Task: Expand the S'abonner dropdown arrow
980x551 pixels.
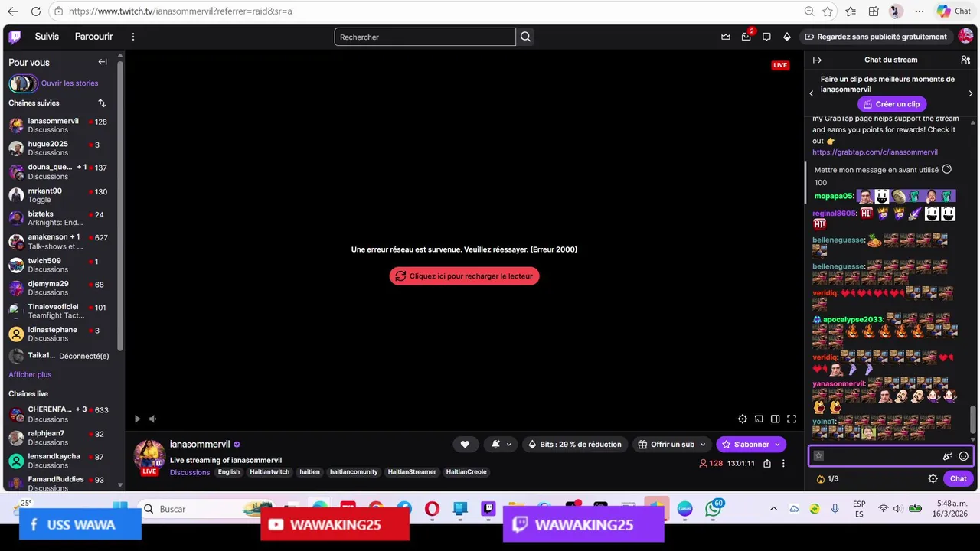Action: tap(778, 445)
